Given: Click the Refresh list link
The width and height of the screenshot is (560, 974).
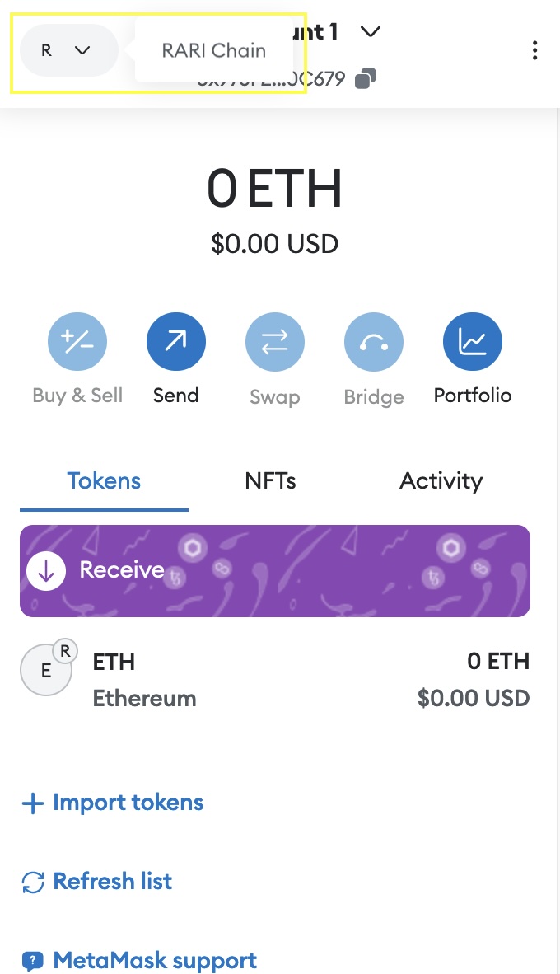Looking at the screenshot, I should [x=113, y=882].
